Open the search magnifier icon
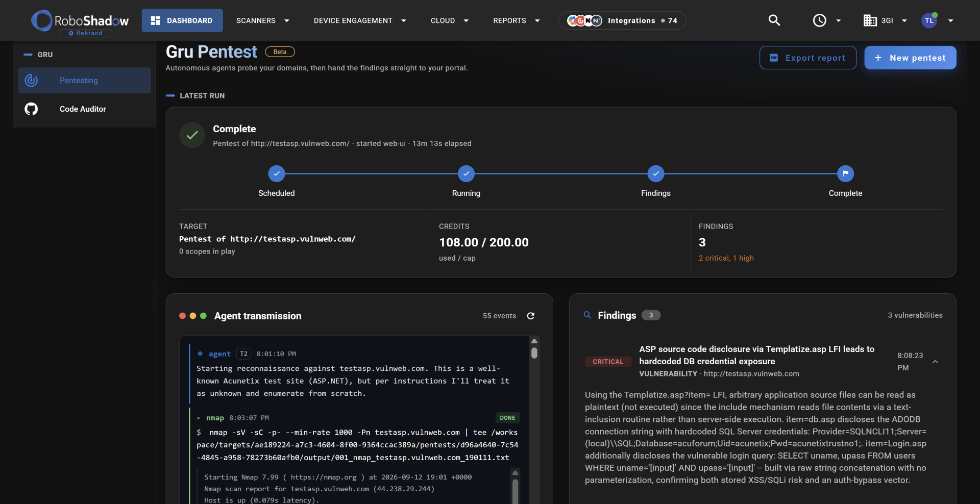The width and height of the screenshot is (980, 504). tap(774, 20)
